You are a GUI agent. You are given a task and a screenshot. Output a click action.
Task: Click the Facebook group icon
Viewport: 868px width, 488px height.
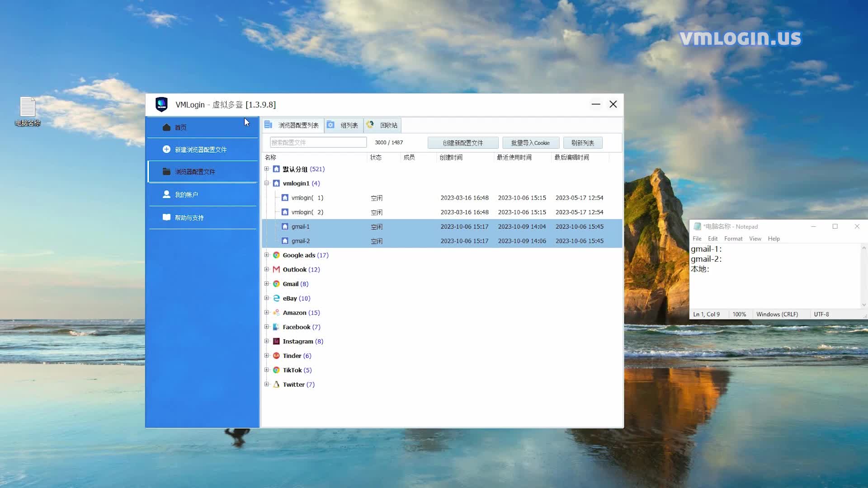(276, 327)
